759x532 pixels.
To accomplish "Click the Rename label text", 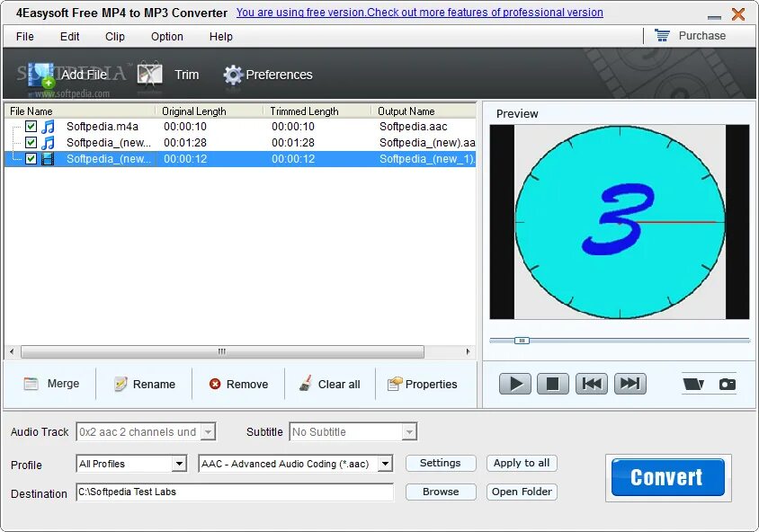I will point(154,385).
